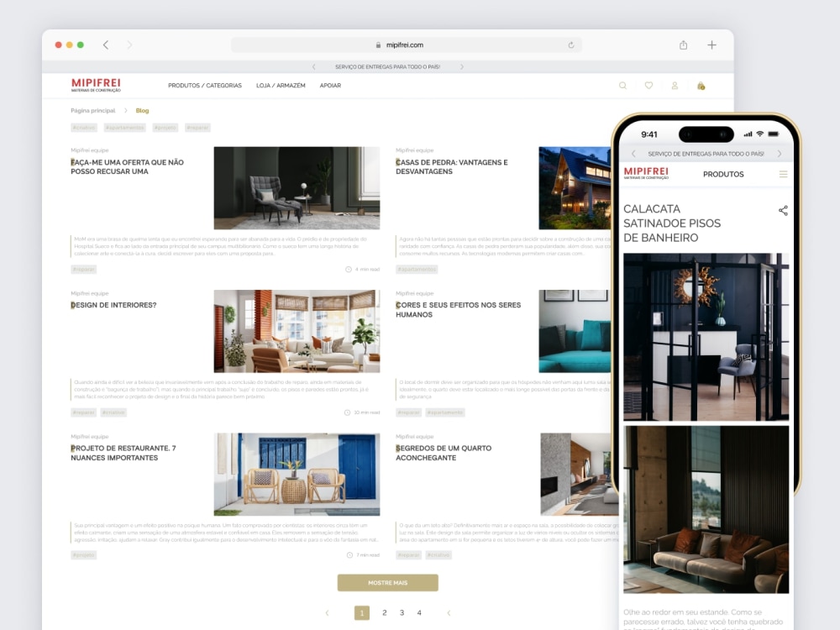Open the search magnifier icon in the site header
840x630 pixels.
click(x=622, y=86)
